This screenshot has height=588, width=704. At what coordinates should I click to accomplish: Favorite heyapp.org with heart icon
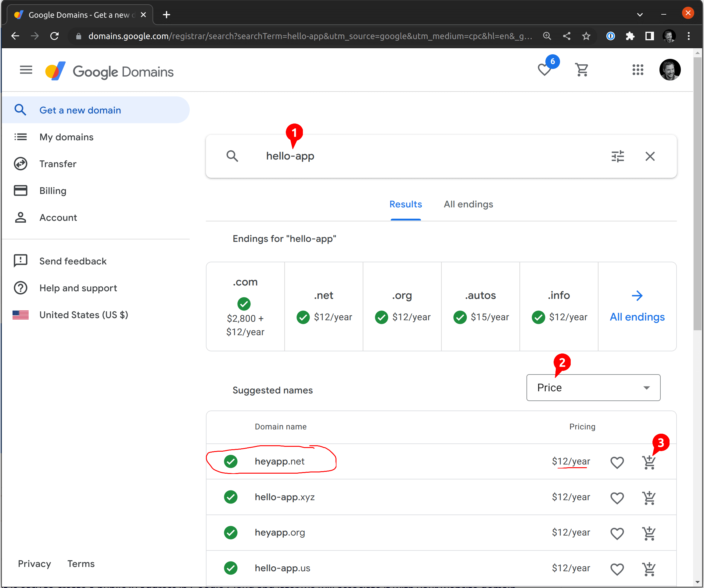pyautogui.click(x=617, y=534)
